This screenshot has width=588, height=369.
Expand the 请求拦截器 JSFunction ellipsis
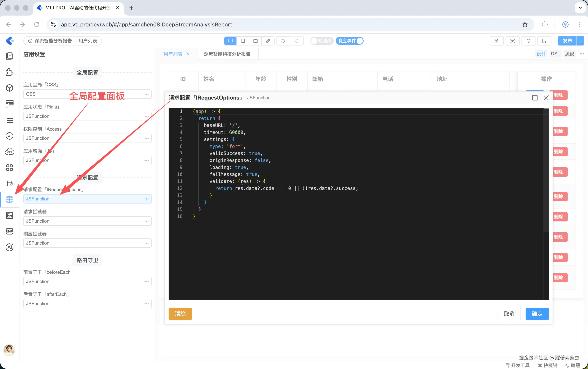coord(146,221)
